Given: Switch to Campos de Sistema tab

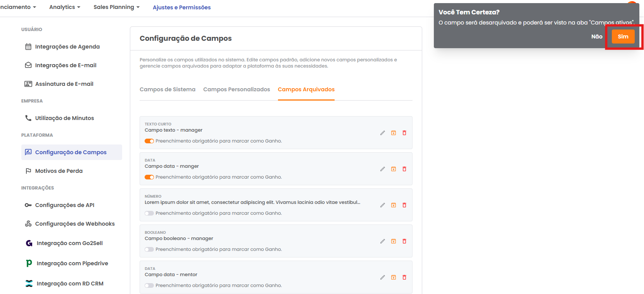Looking at the screenshot, I should click(167, 89).
